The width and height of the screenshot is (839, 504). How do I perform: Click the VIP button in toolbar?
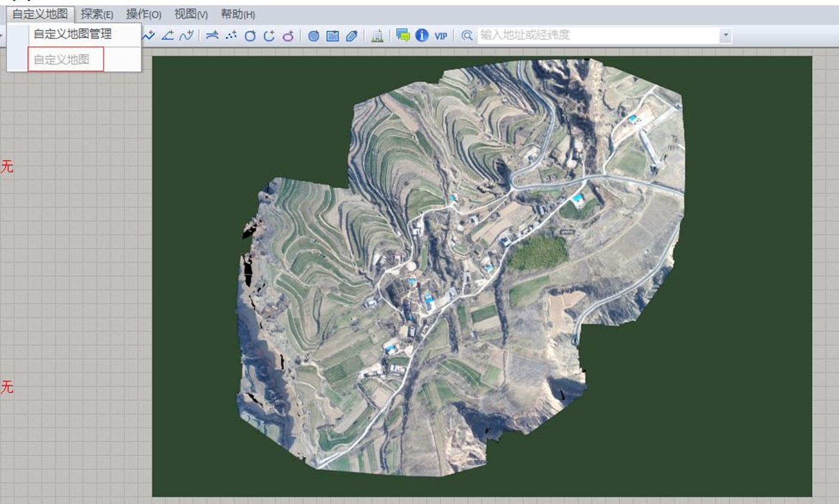click(x=441, y=36)
